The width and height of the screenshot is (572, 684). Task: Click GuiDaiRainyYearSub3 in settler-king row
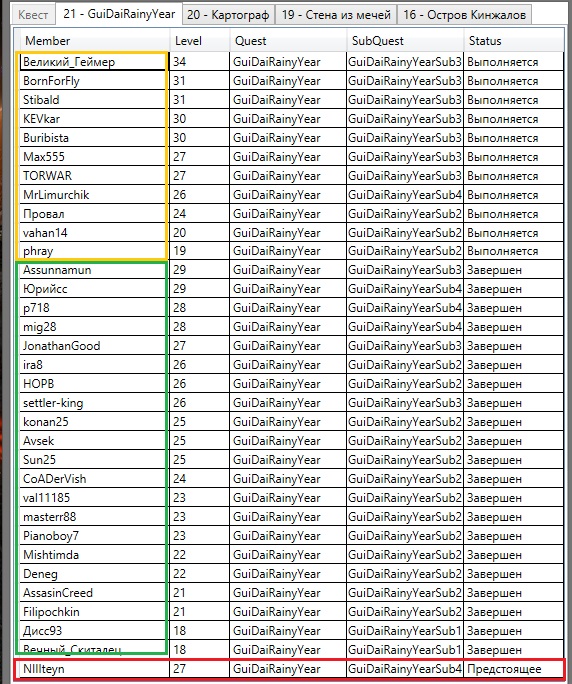tap(405, 403)
